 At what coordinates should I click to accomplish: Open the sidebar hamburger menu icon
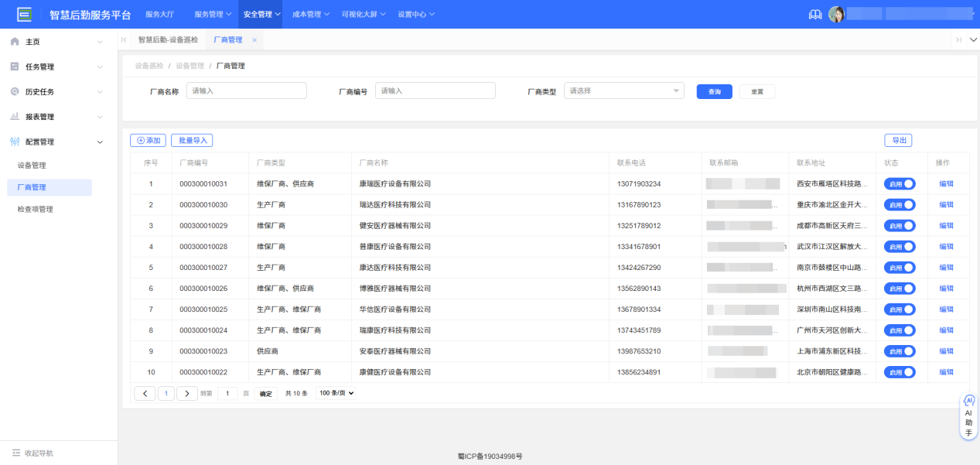[23, 13]
